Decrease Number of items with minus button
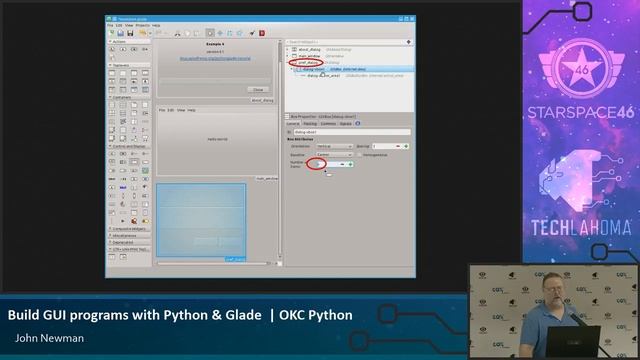Screen dimensions: 640x360 click(342, 164)
